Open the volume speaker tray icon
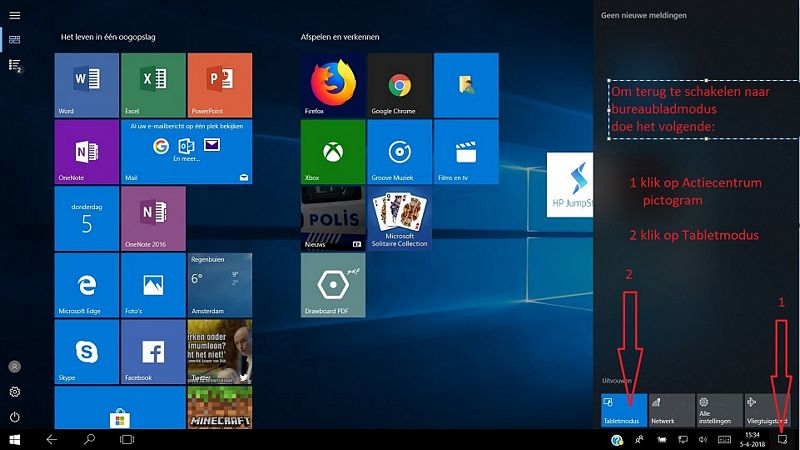 (703, 440)
